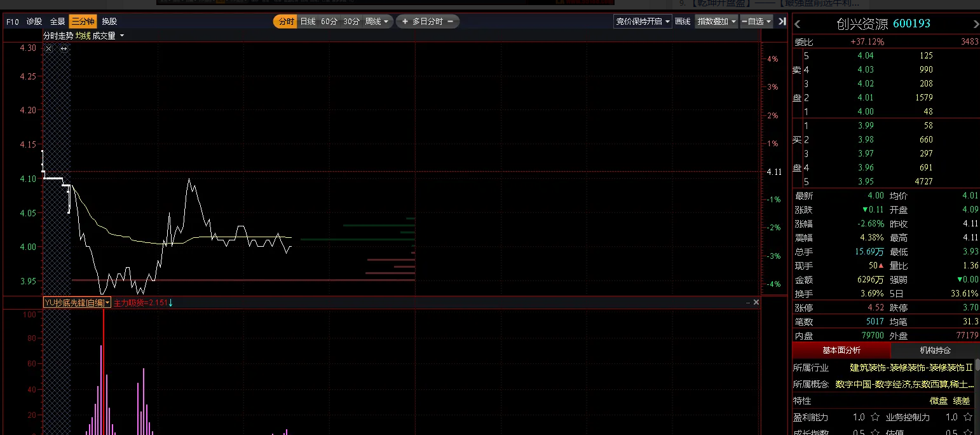Collapse the right panel with arrow-bar icon

(x=782, y=22)
